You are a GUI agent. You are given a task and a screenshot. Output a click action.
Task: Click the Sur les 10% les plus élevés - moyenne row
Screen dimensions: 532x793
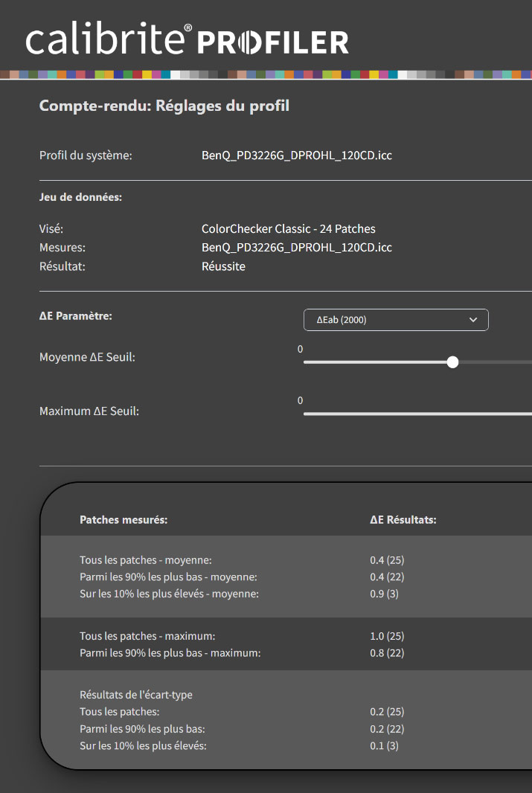pyautogui.click(x=169, y=594)
